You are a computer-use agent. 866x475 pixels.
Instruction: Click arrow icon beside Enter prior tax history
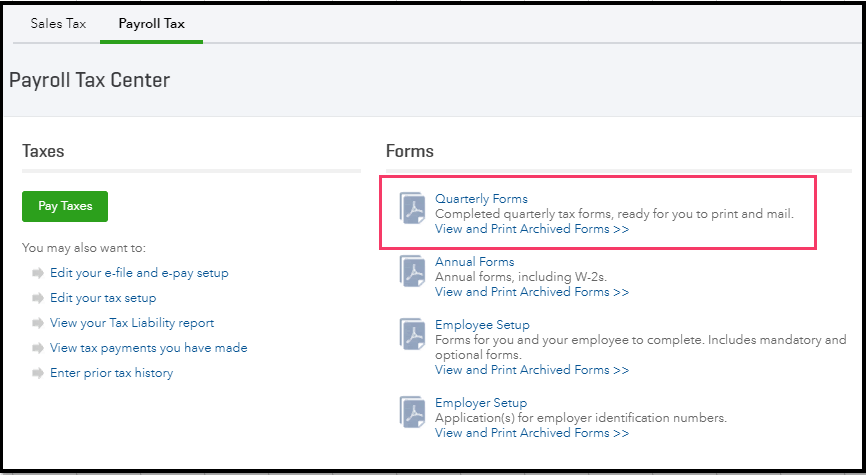tap(38, 373)
